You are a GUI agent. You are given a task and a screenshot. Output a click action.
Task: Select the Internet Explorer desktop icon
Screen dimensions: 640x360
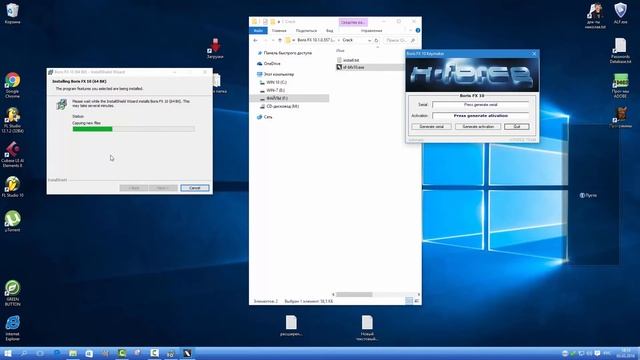pyautogui.click(x=12, y=328)
